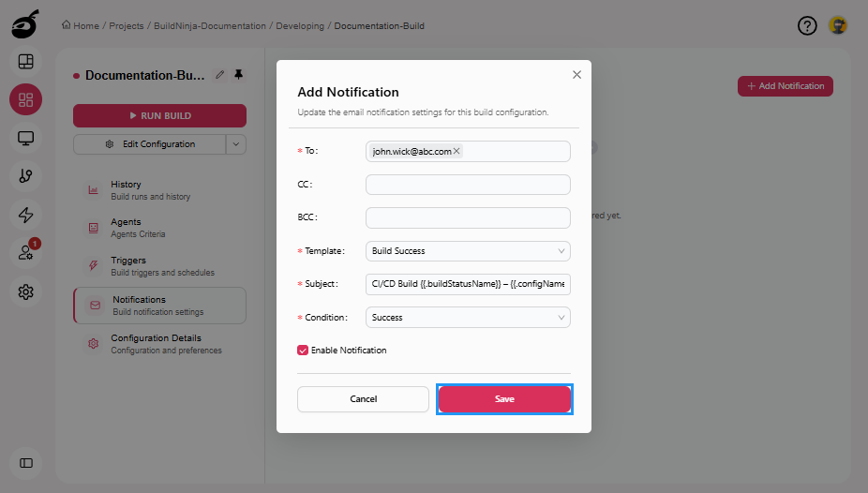Click the RUN BUILD button
Image resolution: width=868 pixels, height=493 pixels.
coord(159,115)
